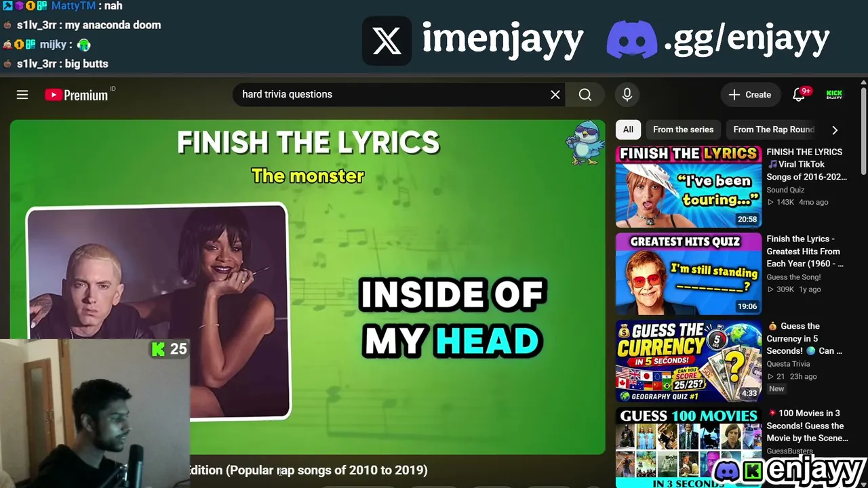Select the 'From The Rap Round' chip
868x488 pixels.
tap(774, 129)
